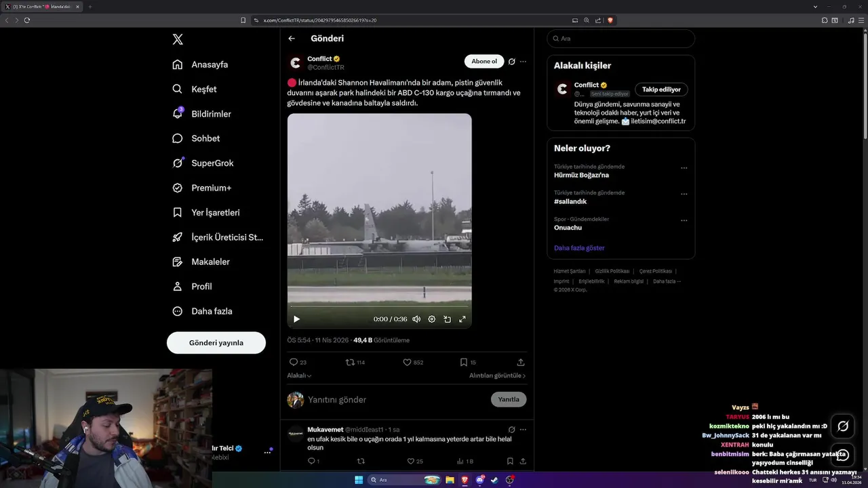Open Steam from the taskbar

click(x=494, y=480)
